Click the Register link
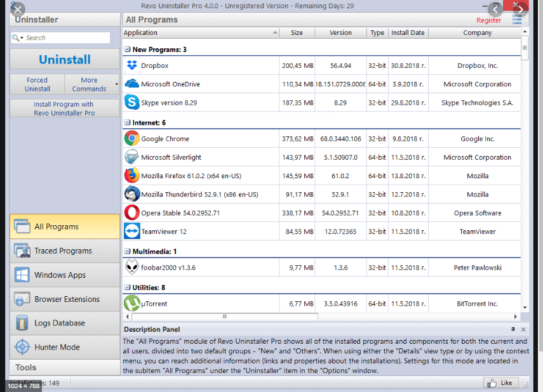Viewport: 543px width, 392px height. point(488,20)
